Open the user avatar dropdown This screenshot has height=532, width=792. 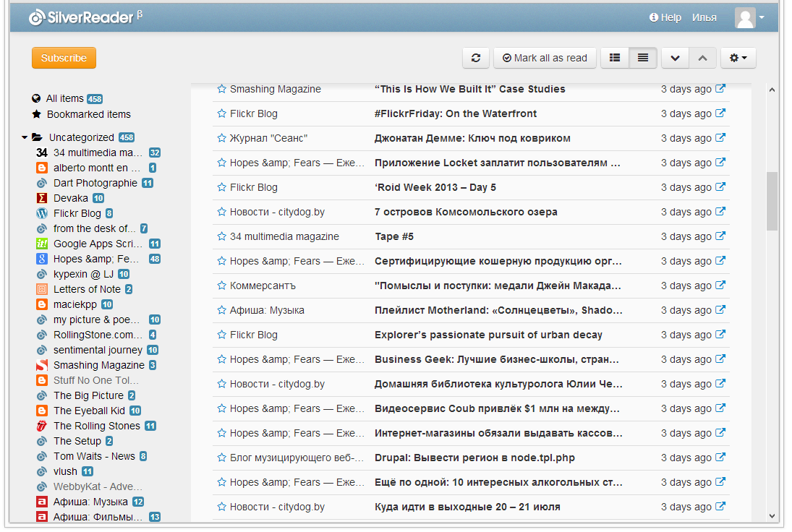750,17
